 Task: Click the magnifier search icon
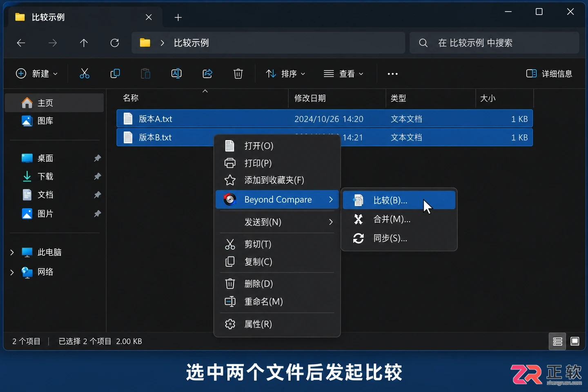(x=423, y=43)
